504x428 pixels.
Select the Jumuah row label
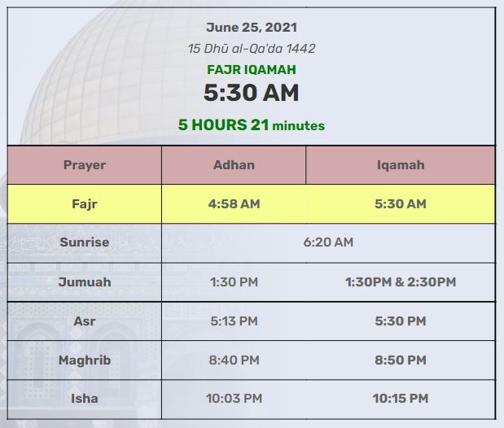click(85, 282)
